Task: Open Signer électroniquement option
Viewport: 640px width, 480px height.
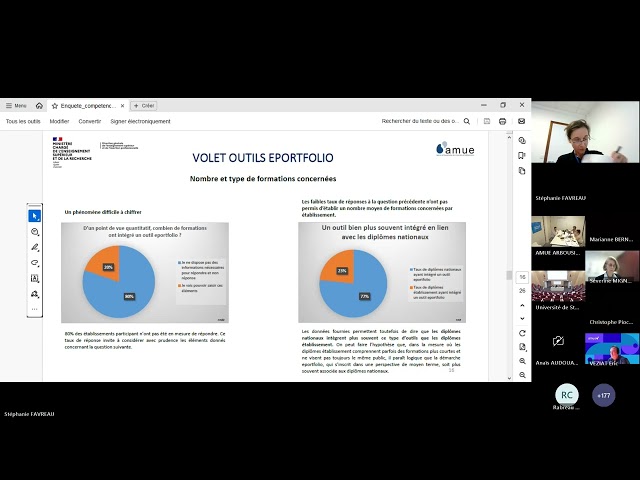Action: (x=140, y=121)
